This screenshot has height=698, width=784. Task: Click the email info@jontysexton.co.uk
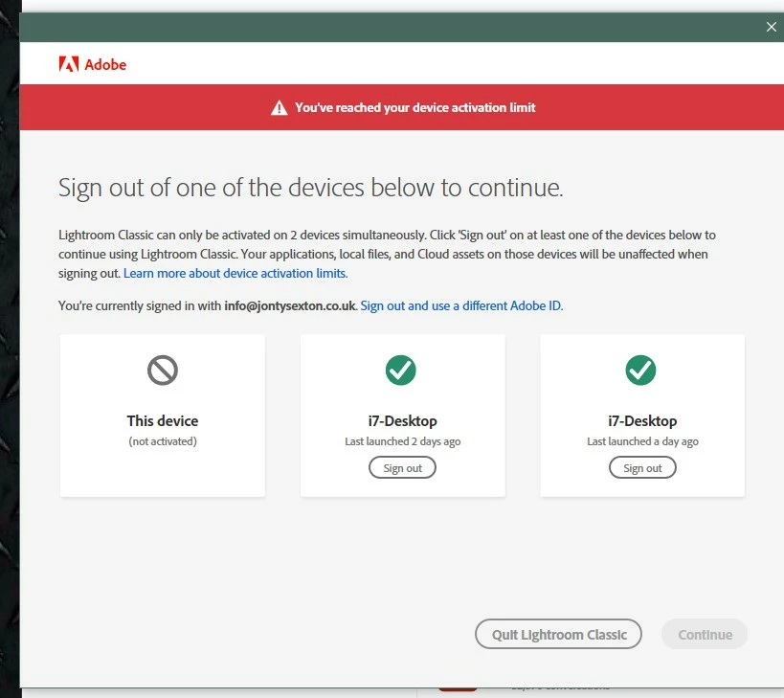tap(289, 305)
